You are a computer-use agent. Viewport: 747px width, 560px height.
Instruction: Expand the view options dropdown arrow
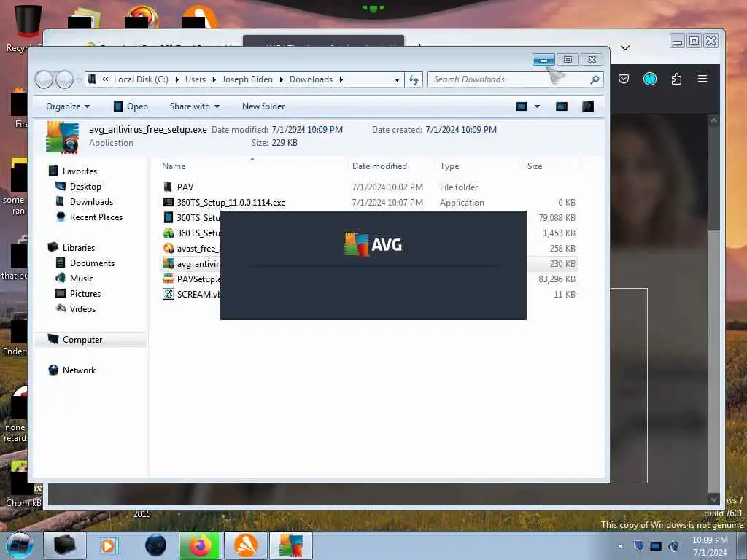coord(538,106)
